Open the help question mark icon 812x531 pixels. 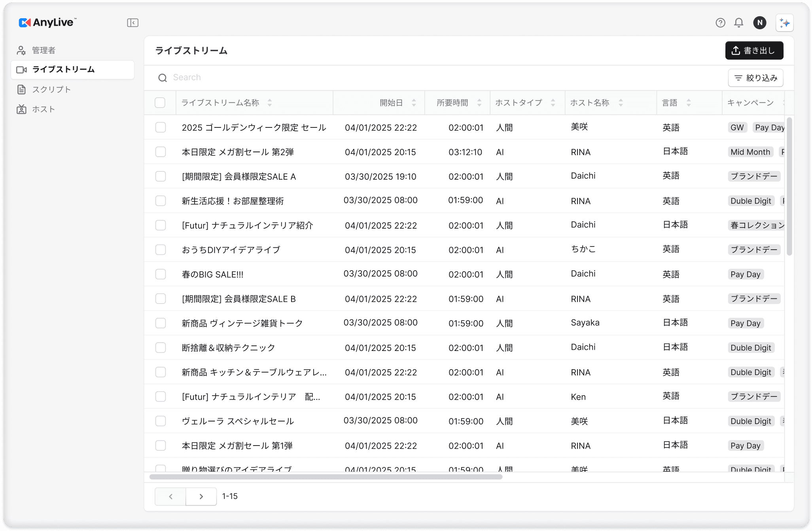tap(720, 23)
